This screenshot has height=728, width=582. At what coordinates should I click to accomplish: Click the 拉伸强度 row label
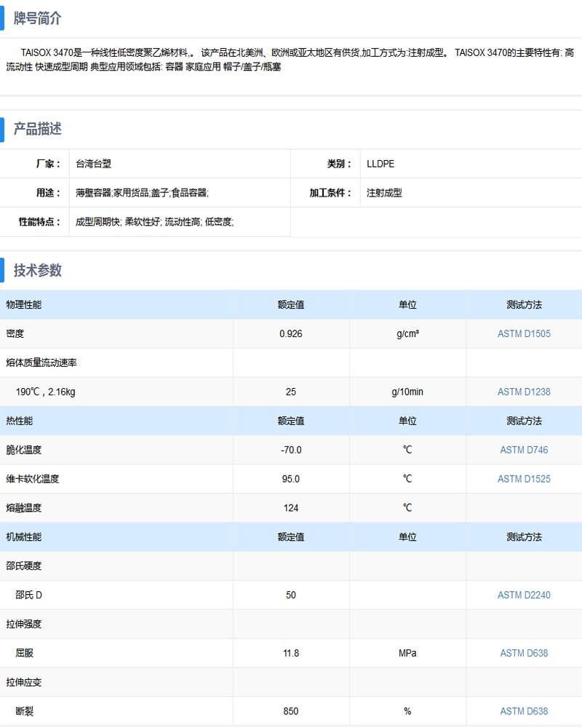[x=24, y=624]
